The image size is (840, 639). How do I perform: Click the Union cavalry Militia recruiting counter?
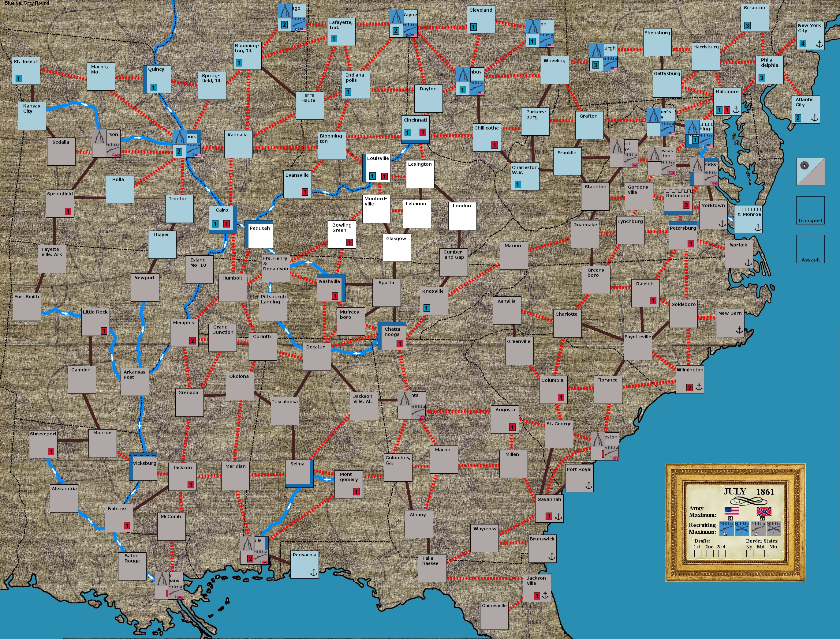tap(741, 529)
